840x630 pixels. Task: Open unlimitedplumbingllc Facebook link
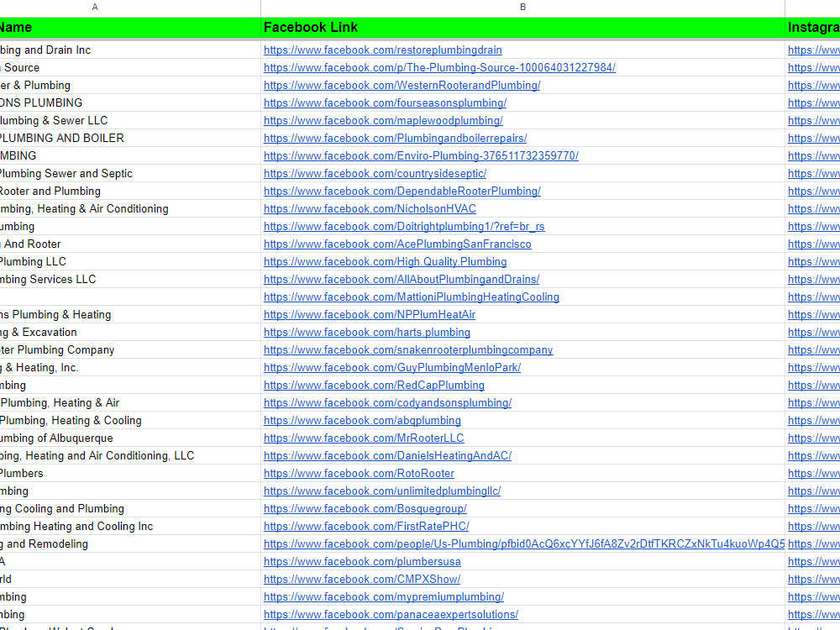tap(382, 491)
